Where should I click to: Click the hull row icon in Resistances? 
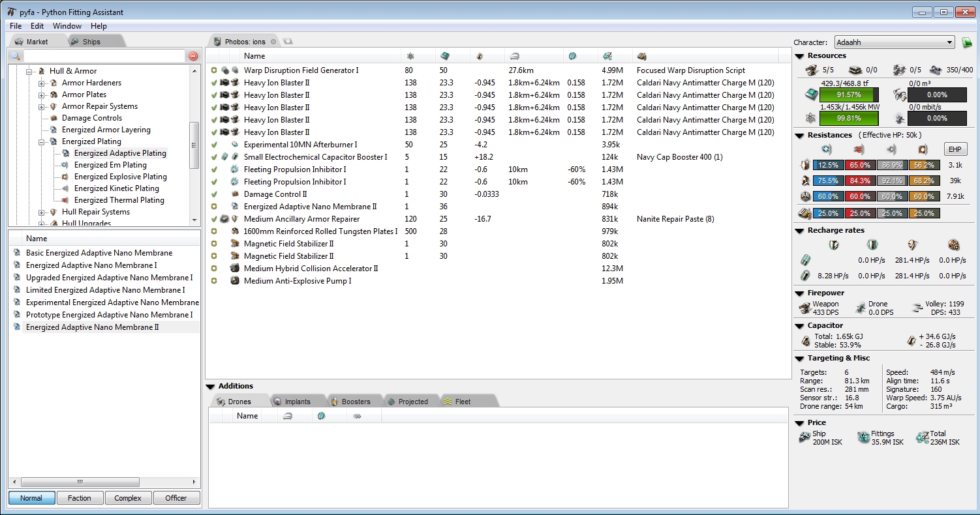coord(805,197)
